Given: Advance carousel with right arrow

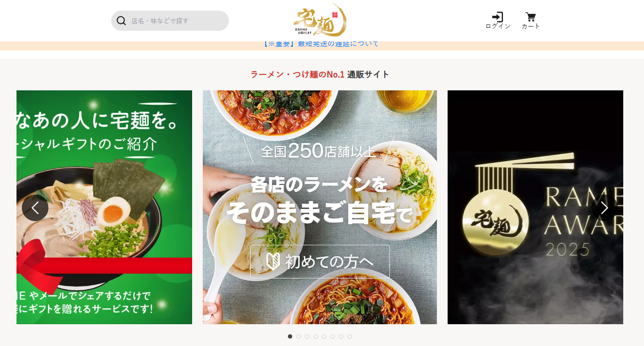Looking at the screenshot, I should click(x=605, y=208).
